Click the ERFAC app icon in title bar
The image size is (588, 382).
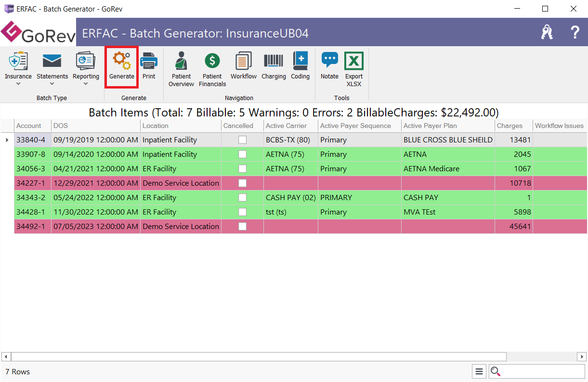coord(9,9)
